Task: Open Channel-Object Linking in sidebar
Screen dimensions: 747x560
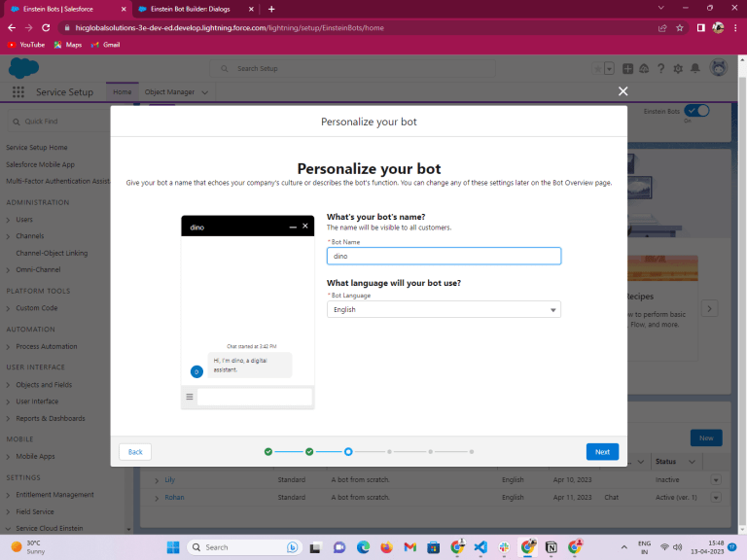Action: 52,253
